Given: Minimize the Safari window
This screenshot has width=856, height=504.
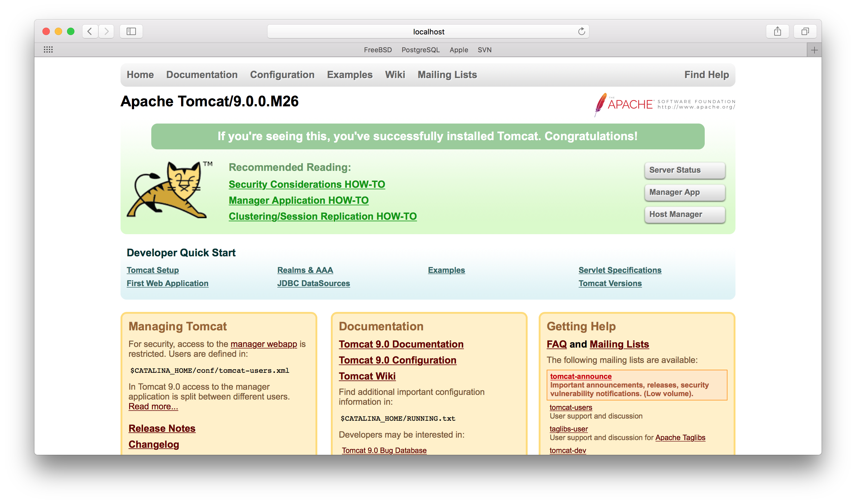Looking at the screenshot, I should point(58,32).
